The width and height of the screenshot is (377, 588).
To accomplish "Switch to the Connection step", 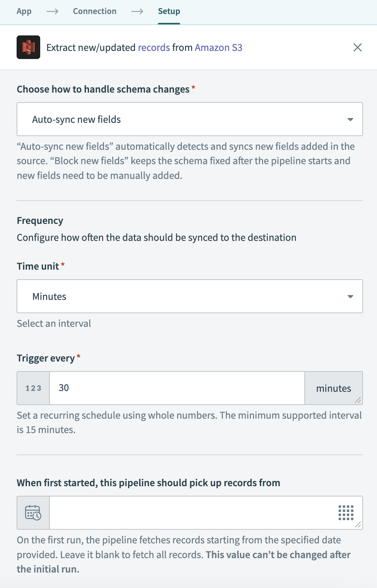I will click(94, 11).
